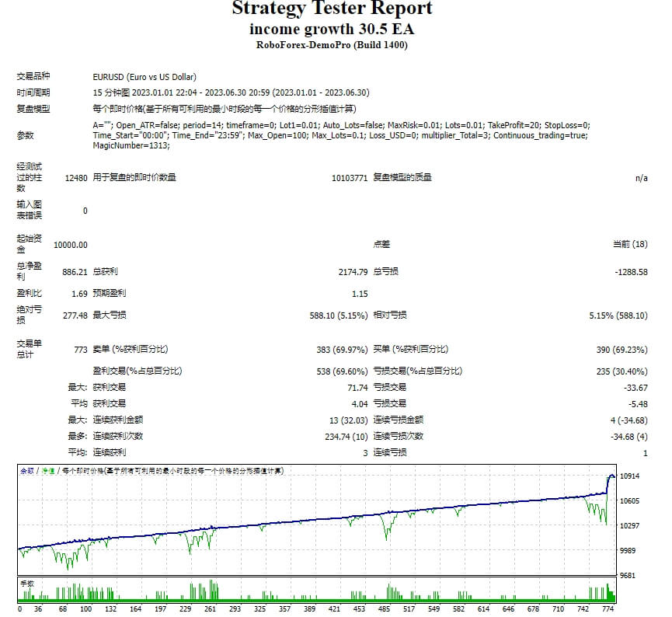Click the Strategy Tester Report title
This screenshot has height=617, width=672.
click(x=333, y=8)
